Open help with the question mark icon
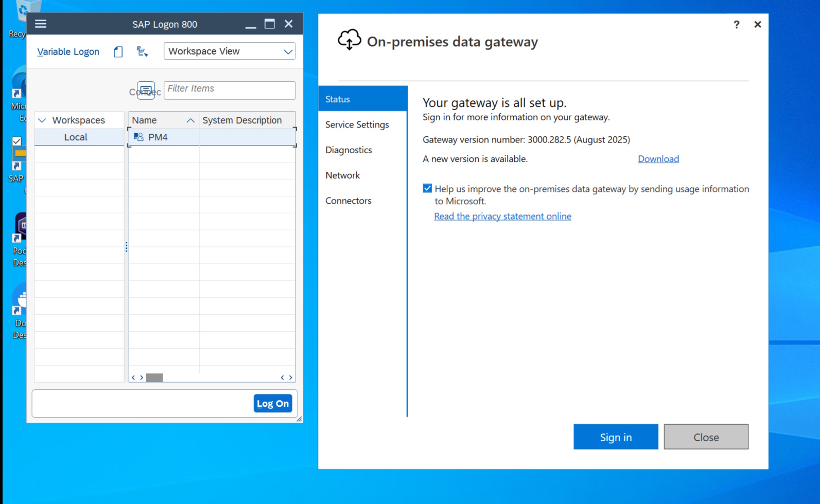820x504 pixels. (x=737, y=24)
